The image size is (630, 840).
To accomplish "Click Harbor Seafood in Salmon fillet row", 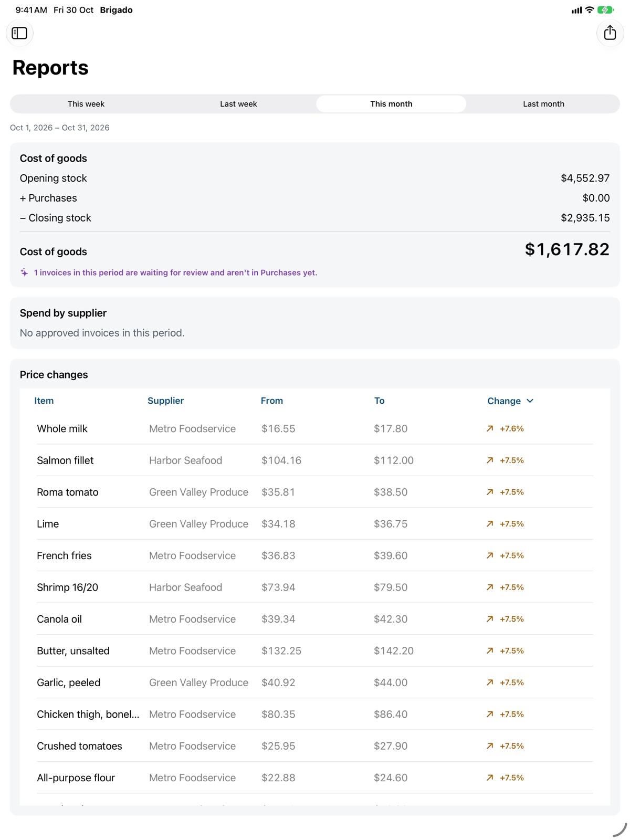I will pyautogui.click(x=185, y=460).
